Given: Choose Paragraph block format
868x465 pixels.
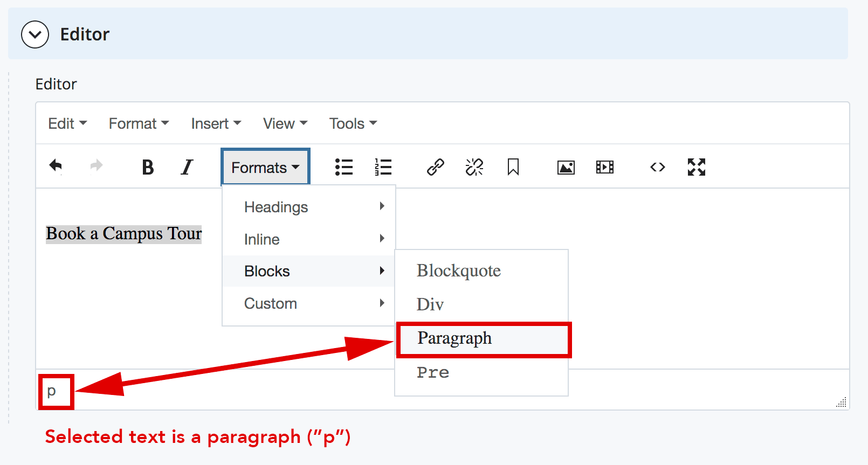Looking at the screenshot, I should point(484,339).
